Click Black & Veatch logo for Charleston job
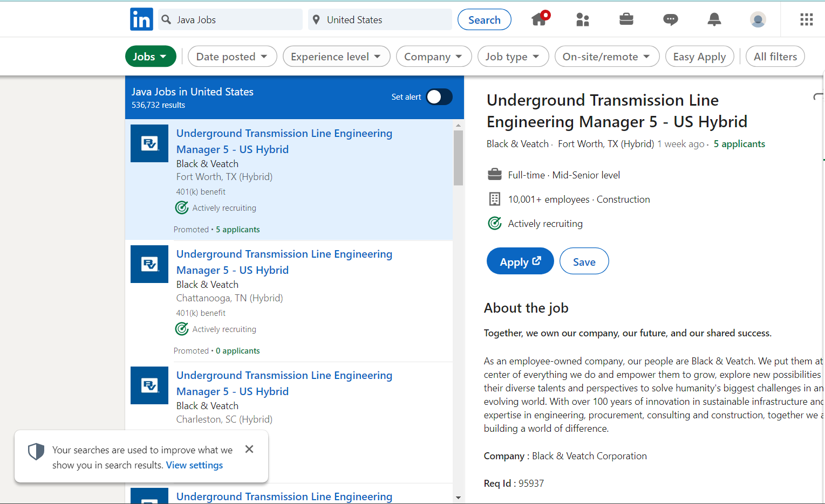825x504 pixels. tap(149, 385)
